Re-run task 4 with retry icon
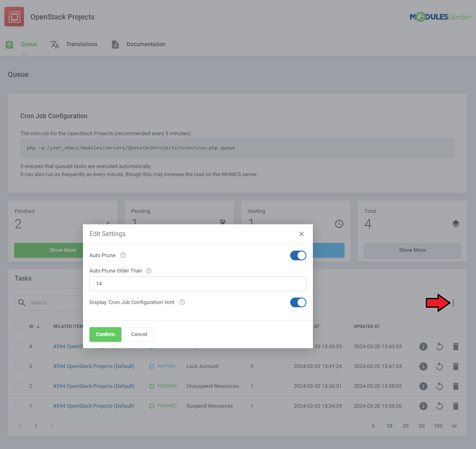This screenshot has width=476, height=449. click(440, 347)
